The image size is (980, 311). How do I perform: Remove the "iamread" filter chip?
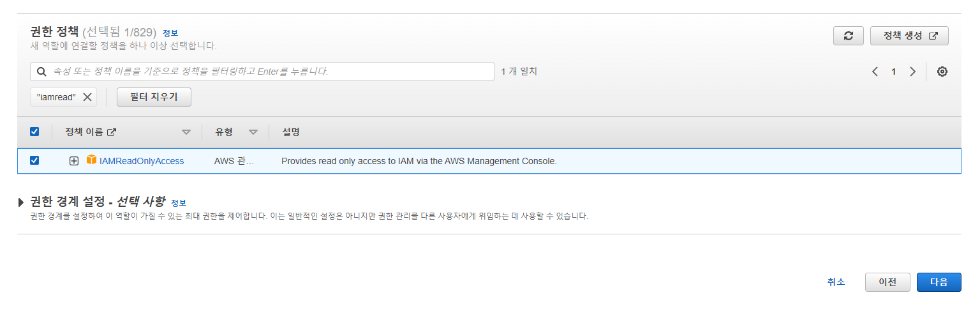(87, 97)
